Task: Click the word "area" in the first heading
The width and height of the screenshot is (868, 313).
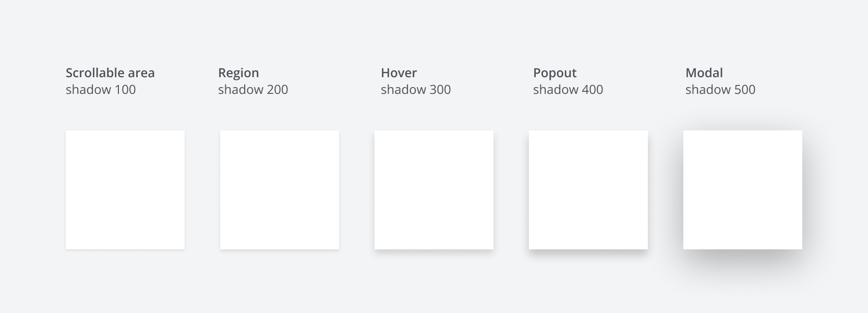Action: tap(141, 73)
